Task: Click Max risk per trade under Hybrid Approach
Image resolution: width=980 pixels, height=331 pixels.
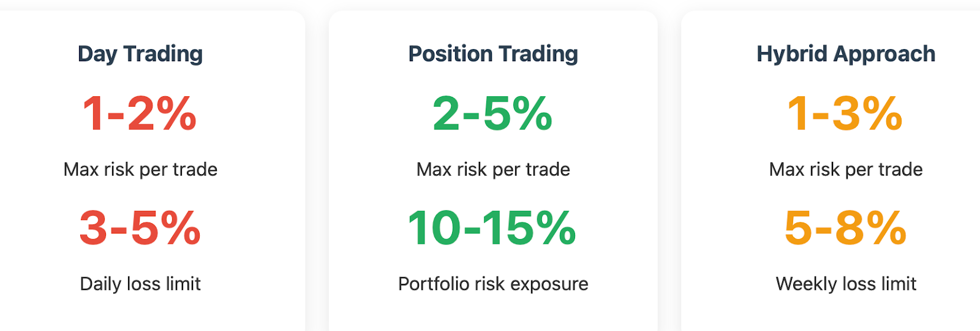Action: pos(846,169)
